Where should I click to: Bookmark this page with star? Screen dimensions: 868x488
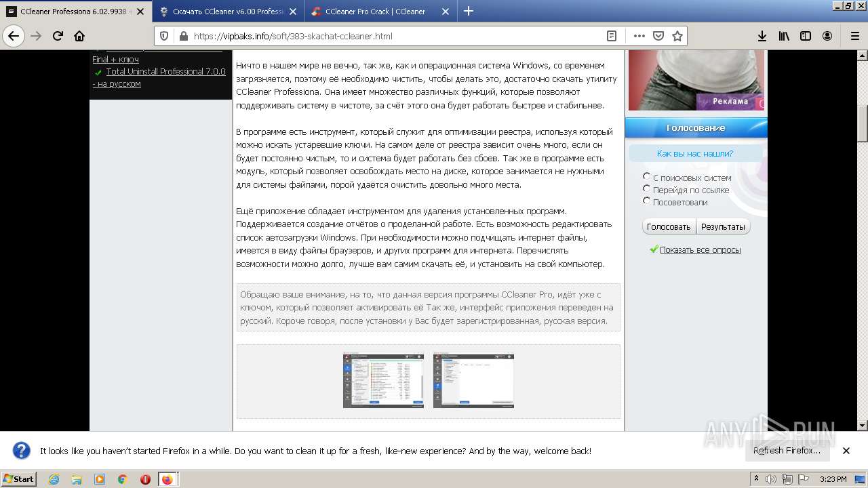tap(677, 36)
